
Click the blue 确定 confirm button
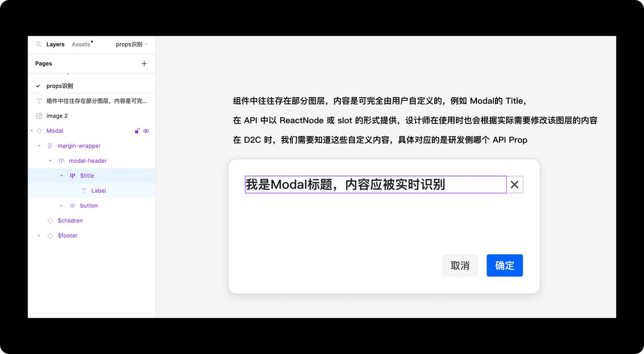click(x=505, y=265)
